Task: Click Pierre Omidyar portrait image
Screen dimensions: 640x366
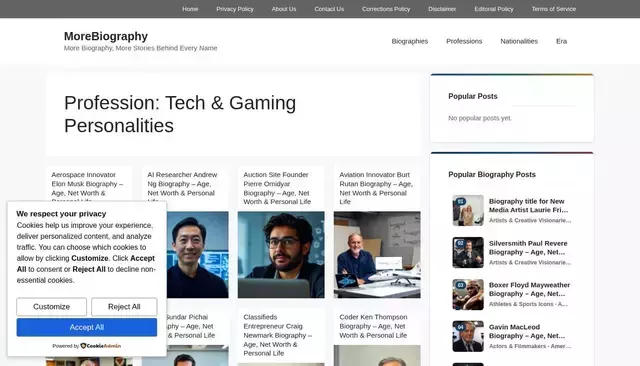Action: tap(281, 255)
